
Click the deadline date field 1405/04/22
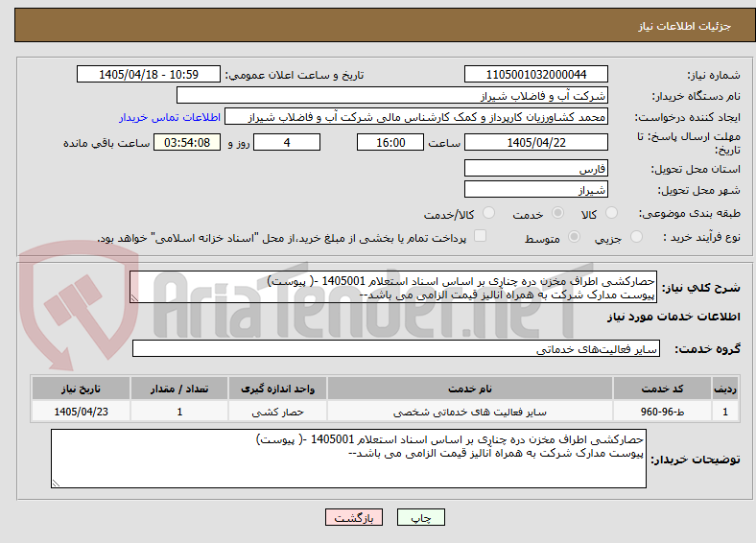click(x=535, y=142)
